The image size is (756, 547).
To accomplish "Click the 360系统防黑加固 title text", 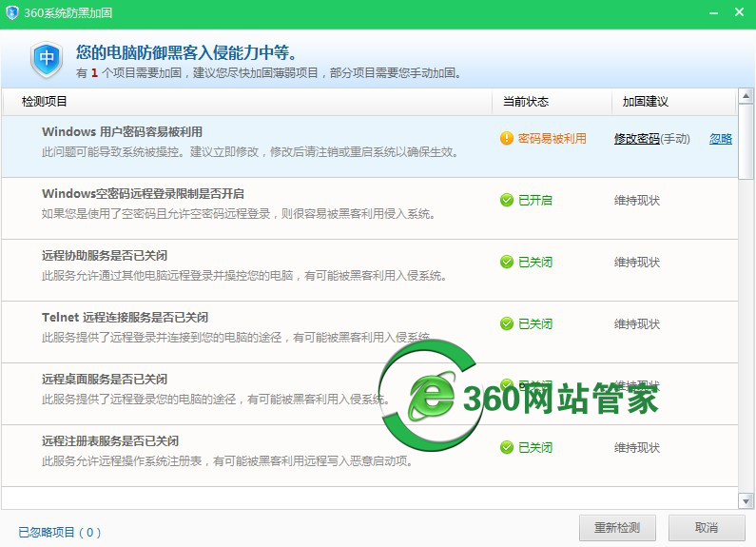I will 68,12.
